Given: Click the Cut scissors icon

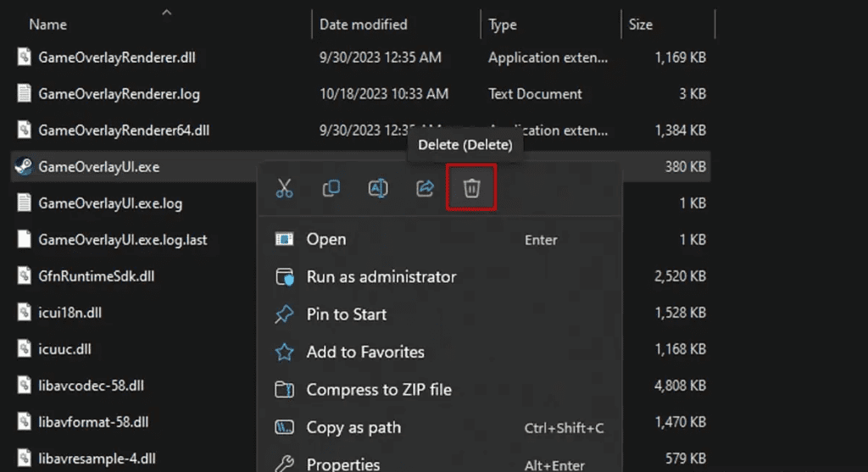Looking at the screenshot, I should pos(284,188).
